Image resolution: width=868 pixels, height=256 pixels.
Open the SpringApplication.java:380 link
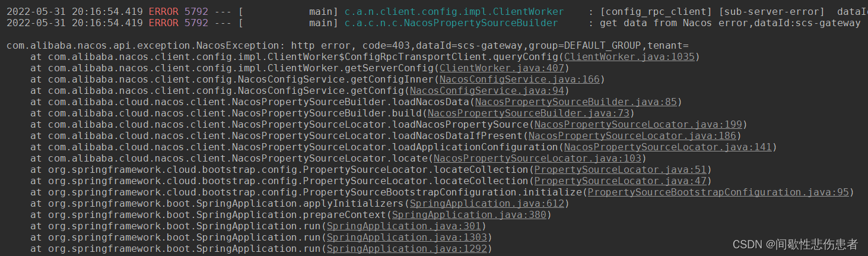coord(469,215)
